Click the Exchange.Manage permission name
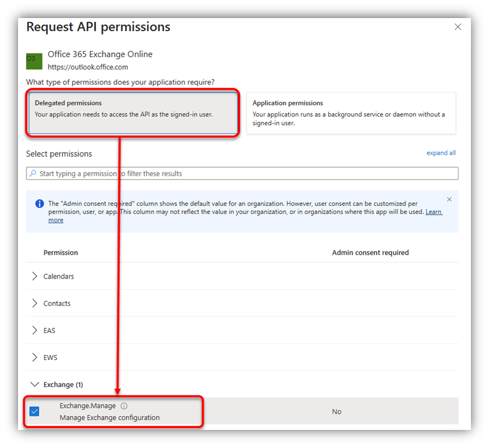This screenshot has width=489, height=448. 87,406
